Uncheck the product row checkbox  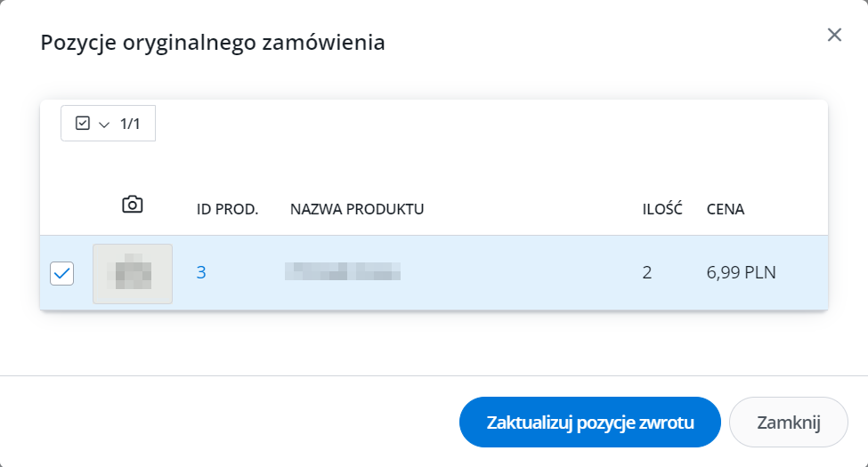(x=62, y=273)
